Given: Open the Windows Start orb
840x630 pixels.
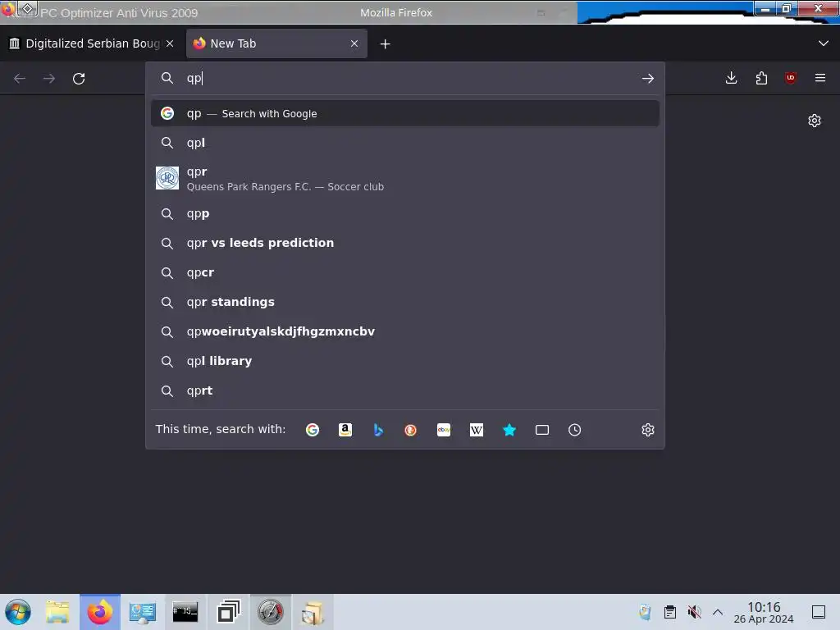Looking at the screenshot, I should point(18,612).
